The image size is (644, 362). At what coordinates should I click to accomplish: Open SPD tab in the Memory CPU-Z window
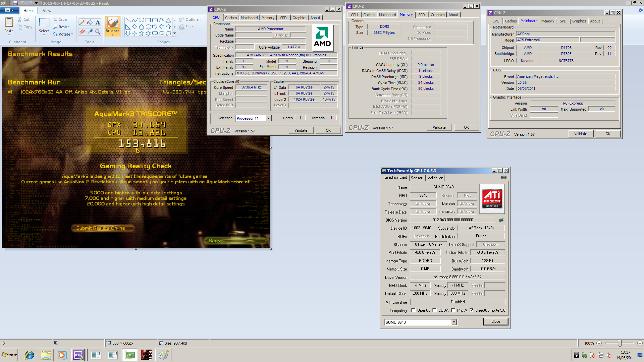pos(421,15)
